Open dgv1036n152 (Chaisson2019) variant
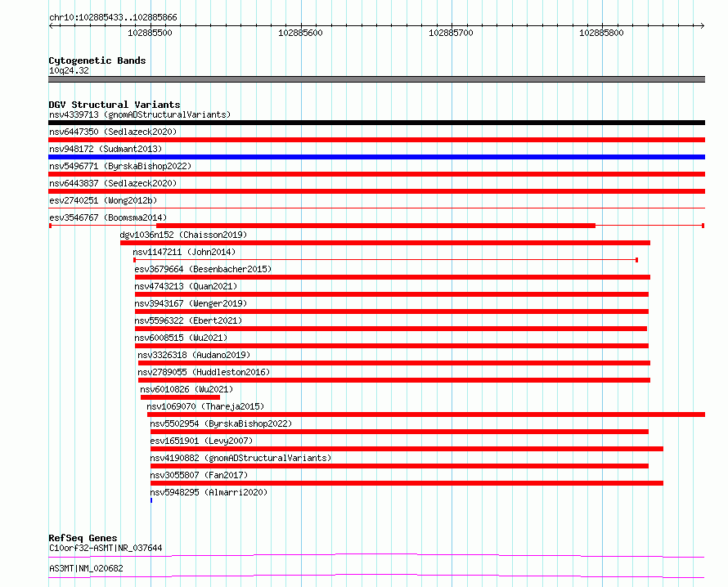 click(183, 235)
